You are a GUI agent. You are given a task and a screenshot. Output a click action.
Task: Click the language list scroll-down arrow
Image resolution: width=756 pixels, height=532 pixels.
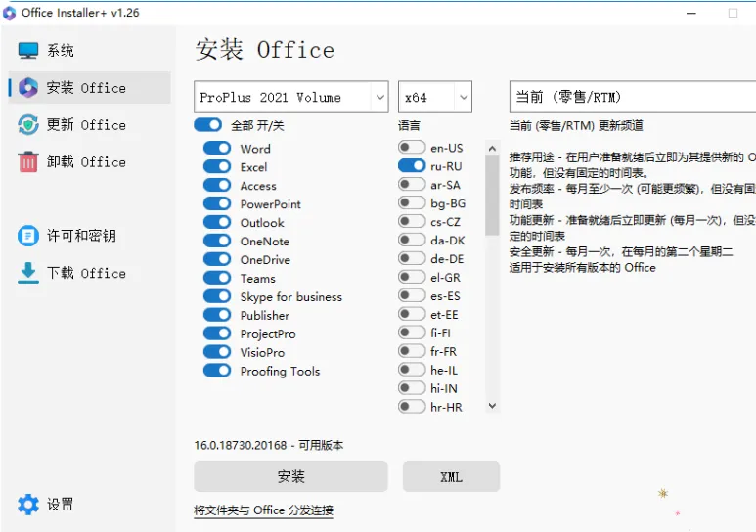pyautogui.click(x=492, y=406)
